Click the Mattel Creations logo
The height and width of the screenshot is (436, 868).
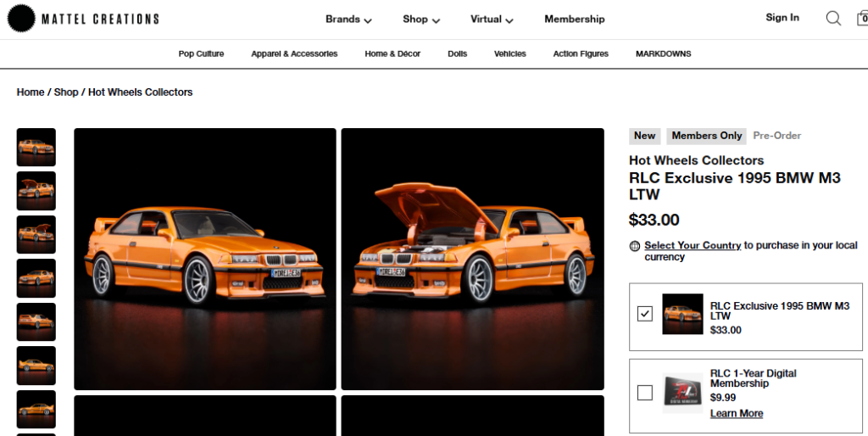pos(83,19)
